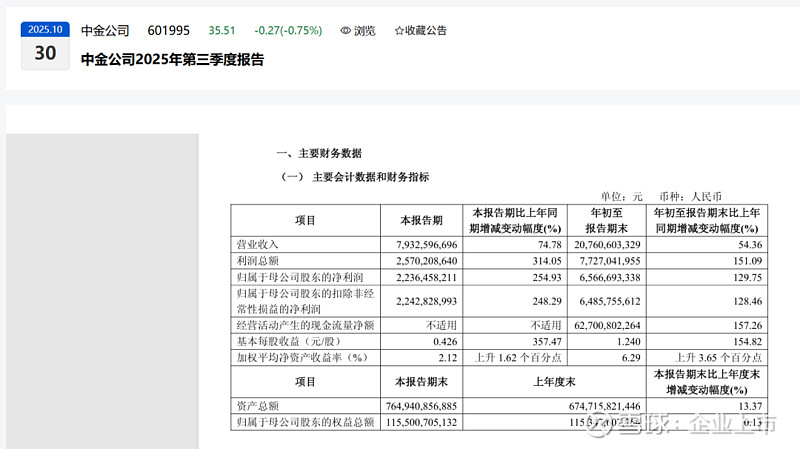Select the cell 上升 1.62 个百分点
This screenshot has width=800, height=449.
518,358
